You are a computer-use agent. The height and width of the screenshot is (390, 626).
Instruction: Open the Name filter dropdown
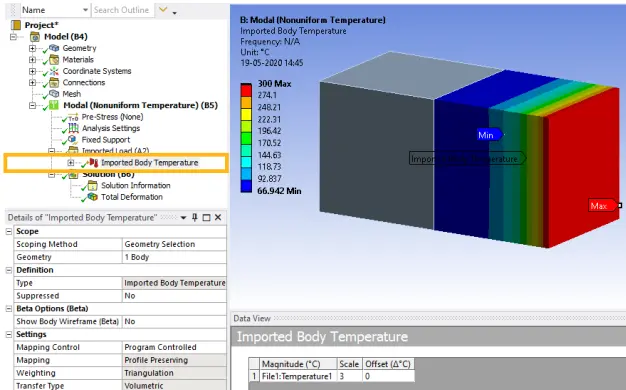point(85,10)
